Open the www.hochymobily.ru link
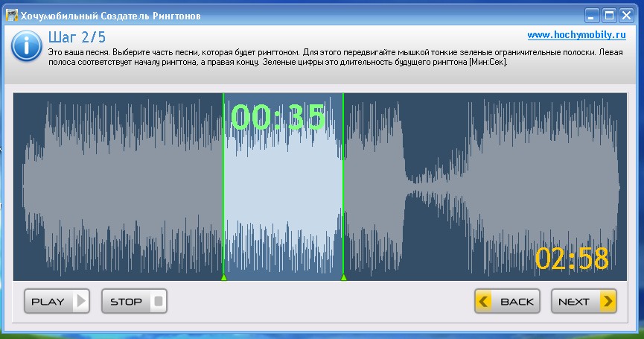 coord(577,35)
